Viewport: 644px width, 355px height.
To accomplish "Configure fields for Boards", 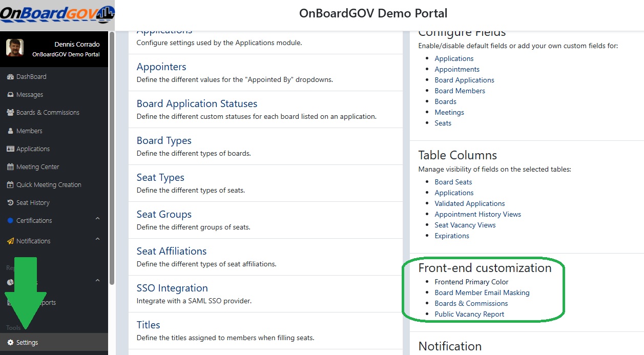I will point(446,101).
